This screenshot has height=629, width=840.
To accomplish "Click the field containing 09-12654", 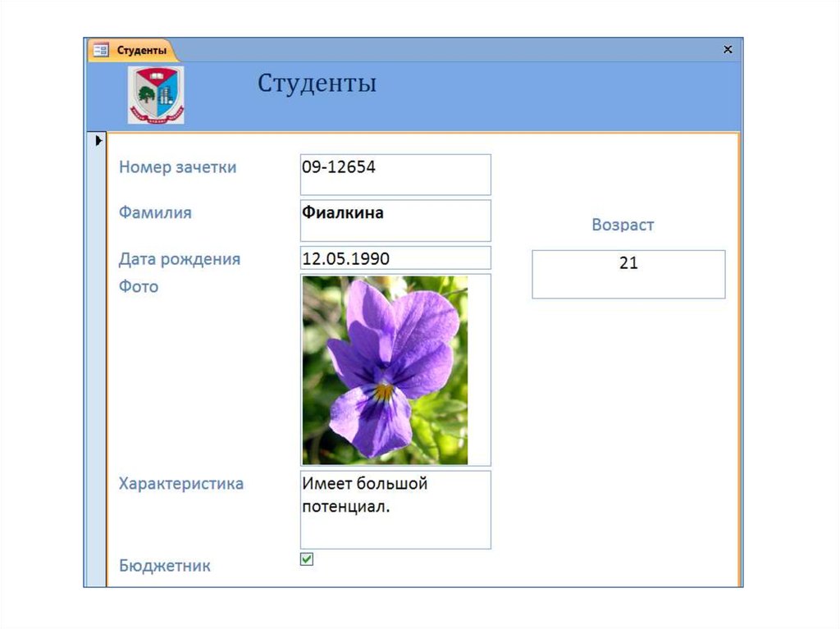I will (x=395, y=174).
